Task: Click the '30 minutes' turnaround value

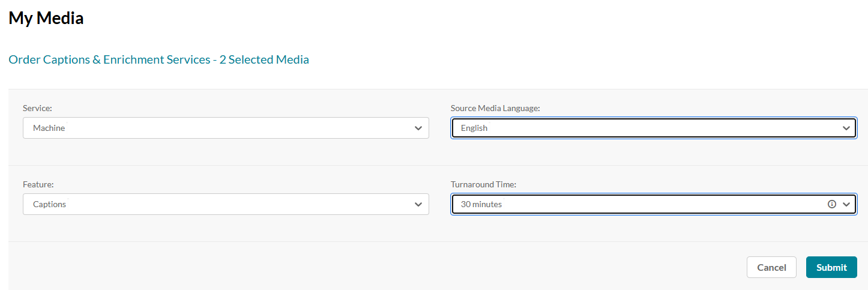Action: tap(481, 204)
